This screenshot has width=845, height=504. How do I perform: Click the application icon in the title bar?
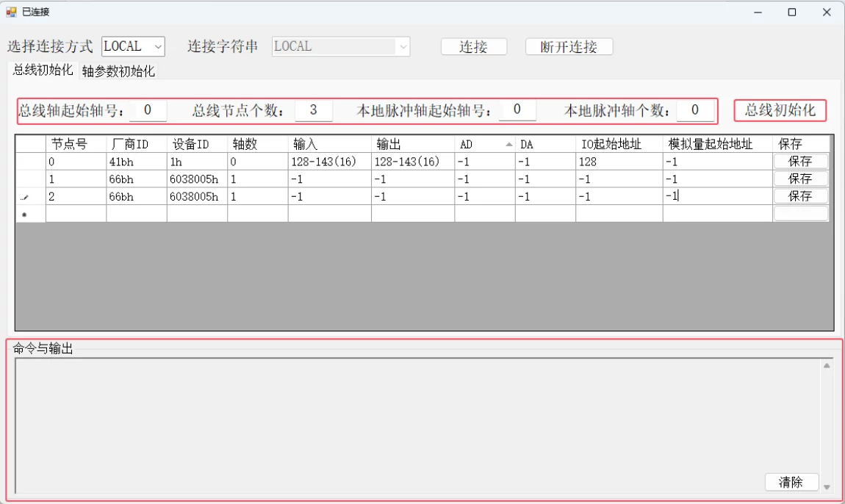click(10, 12)
